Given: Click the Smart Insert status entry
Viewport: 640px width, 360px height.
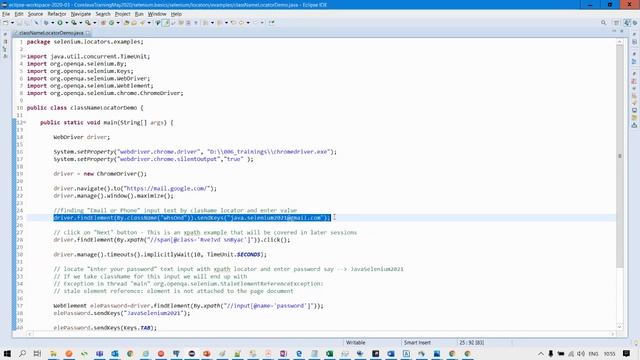Looking at the screenshot, I should (x=417, y=342).
